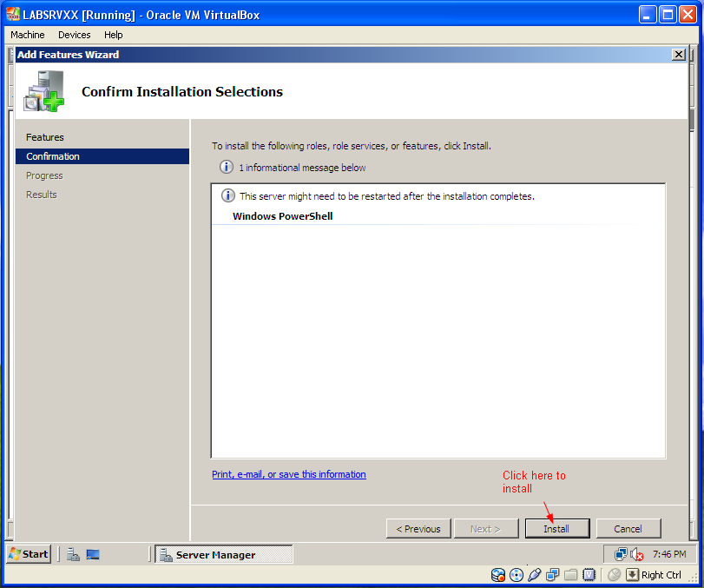Click the Results step label
Viewport: 704px width, 588px height.
42,195
